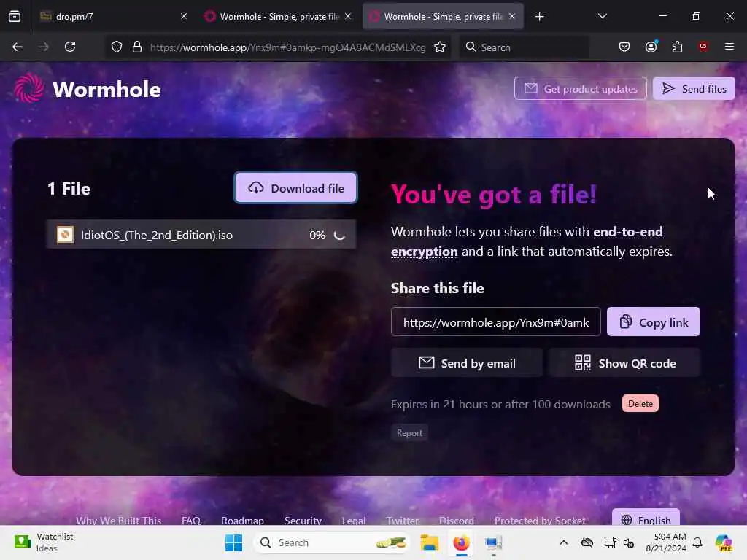Screen dimensions: 747x560
Task: Go back to previous page
Action: (x=18, y=47)
